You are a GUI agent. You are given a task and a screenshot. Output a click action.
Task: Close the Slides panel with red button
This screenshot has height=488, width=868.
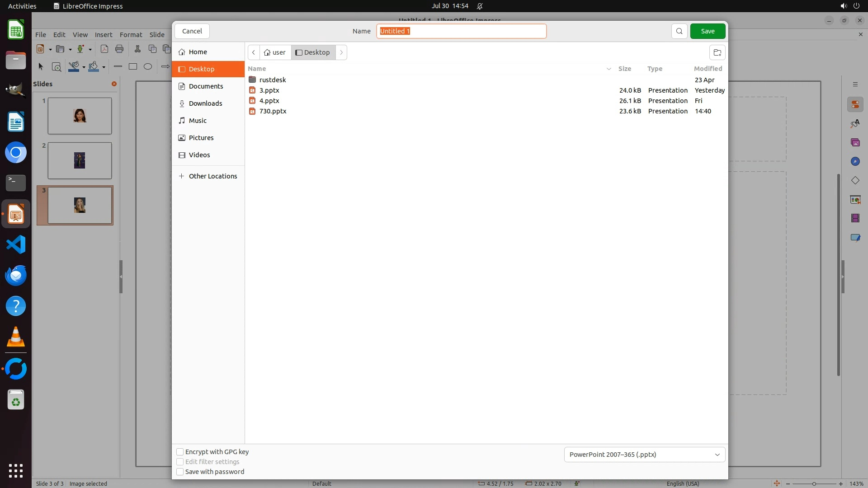click(114, 84)
